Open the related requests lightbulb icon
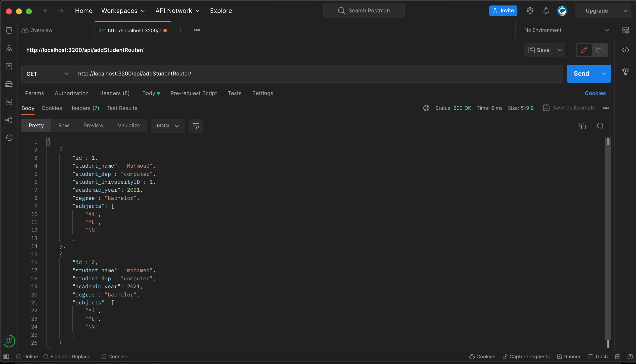Screen dimensions: 636x364 (626, 72)
